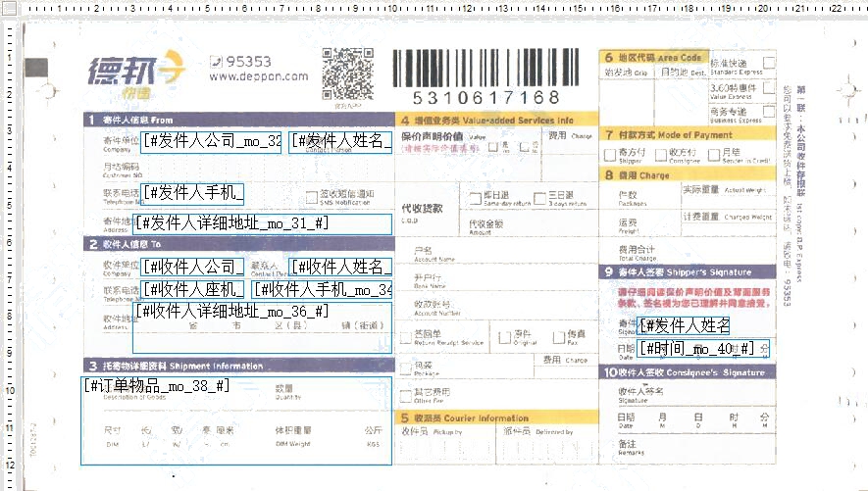Click the 收件人座机 recipient landline field

(192, 289)
